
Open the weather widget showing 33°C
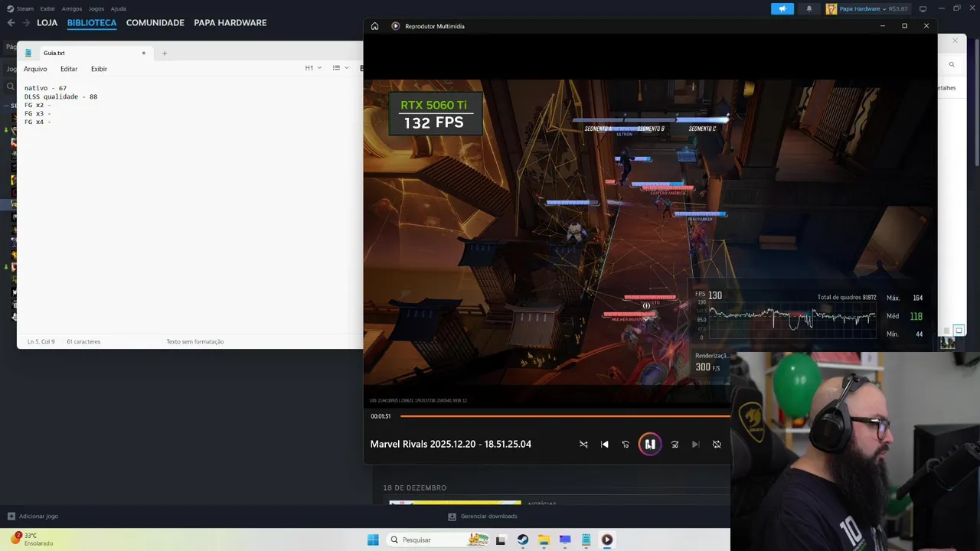point(31,540)
